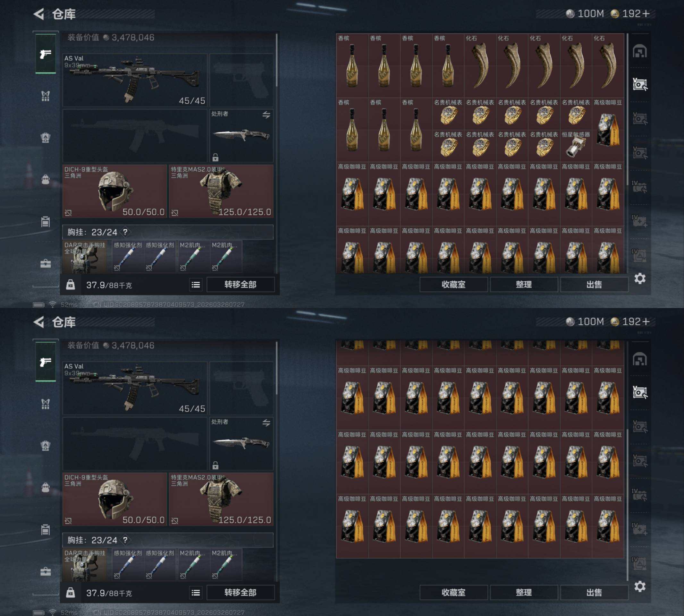The width and height of the screenshot is (684, 616).
Task: Expand the list view icon beside 转移全部 in upper screenshot
Action: click(196, 285)
